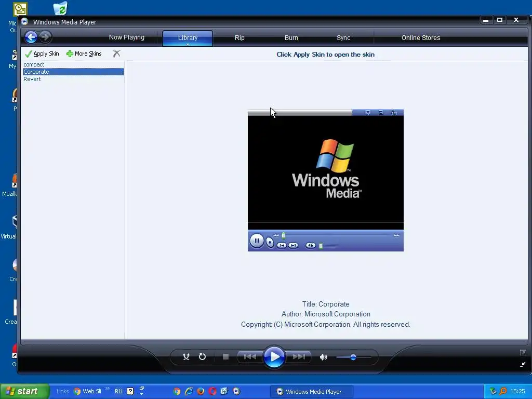Click the Corporate skin preview image

coord(326,180)
